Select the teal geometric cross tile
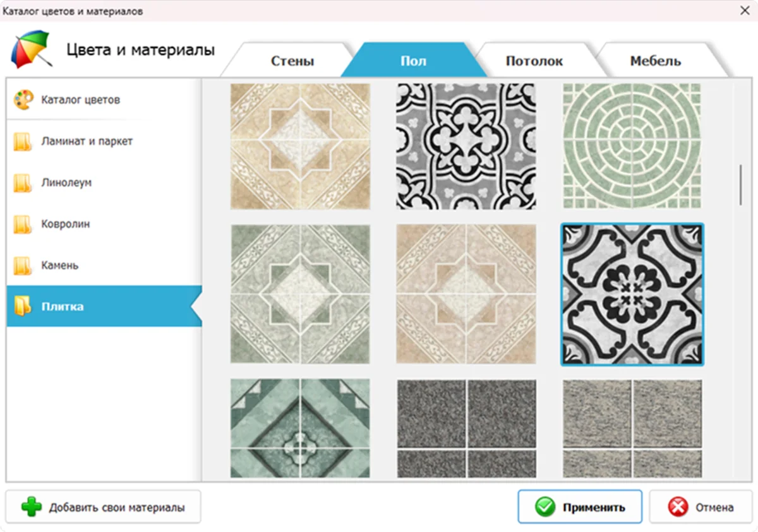This screenshot has height=532, width=758. click(300, 429)
